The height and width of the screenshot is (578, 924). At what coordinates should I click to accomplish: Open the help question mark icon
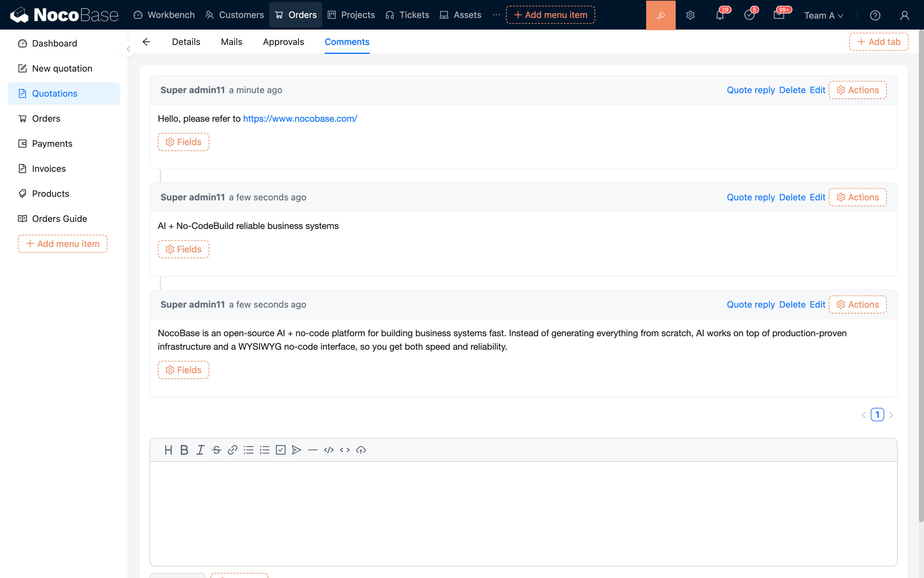pos(875,15)
